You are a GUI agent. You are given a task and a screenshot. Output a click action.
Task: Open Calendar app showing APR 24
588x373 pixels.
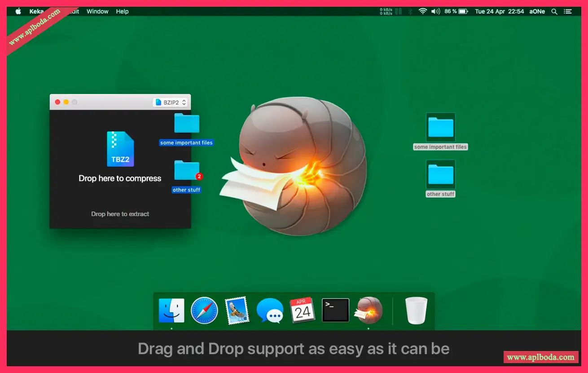tap(303, 310)
